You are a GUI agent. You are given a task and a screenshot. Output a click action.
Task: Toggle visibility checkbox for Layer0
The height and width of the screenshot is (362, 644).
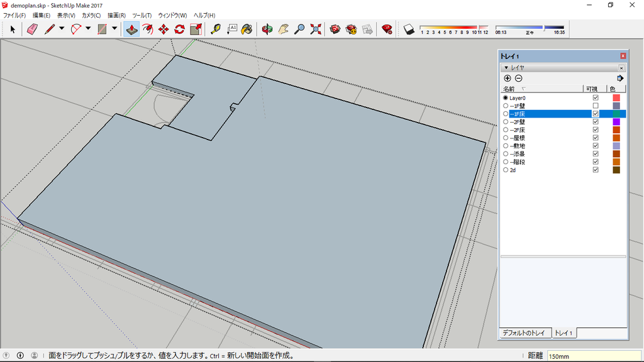point(596,97)
